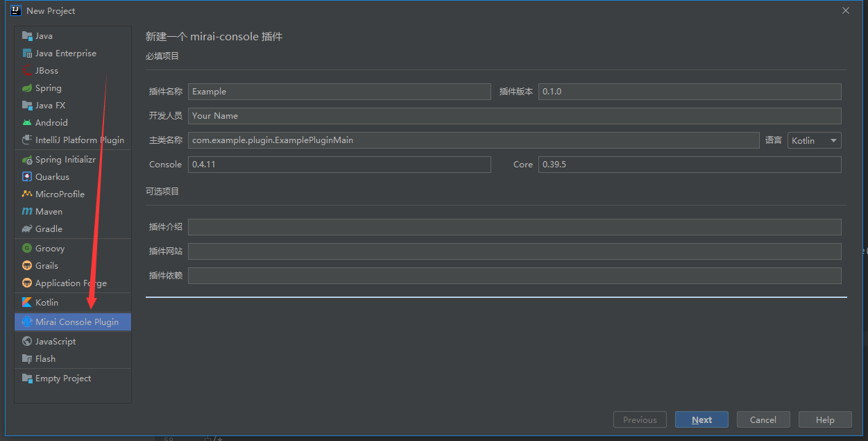Click the Mirai Console Plugin icon

(27, 322)
